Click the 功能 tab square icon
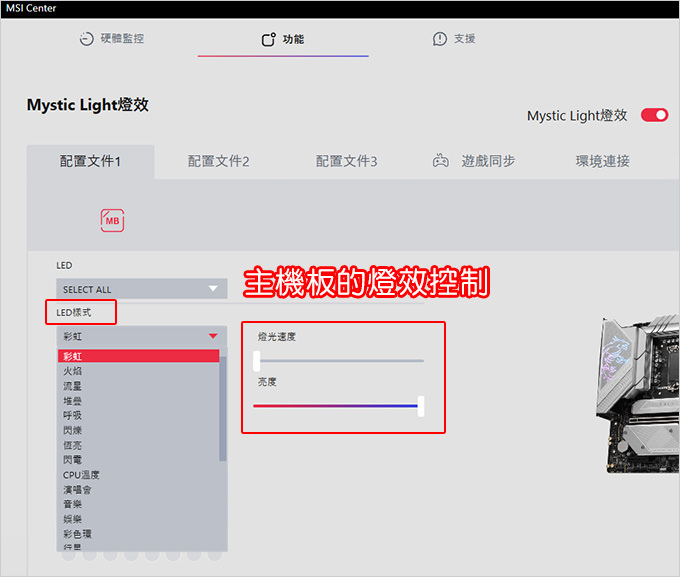Image resolution: width=680 pixels, height=577 pixels. tap(268, 39)
